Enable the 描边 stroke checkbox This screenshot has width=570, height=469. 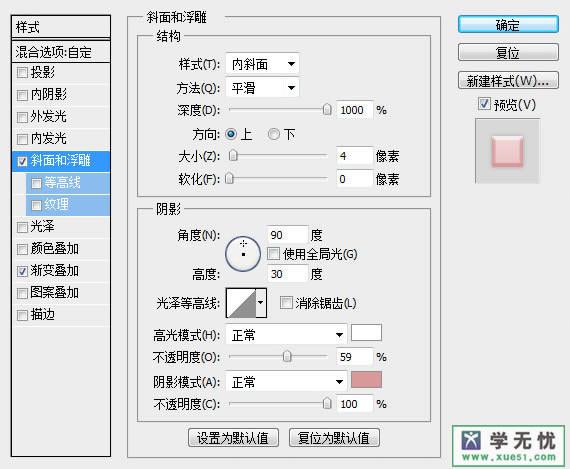click(22, 315)
